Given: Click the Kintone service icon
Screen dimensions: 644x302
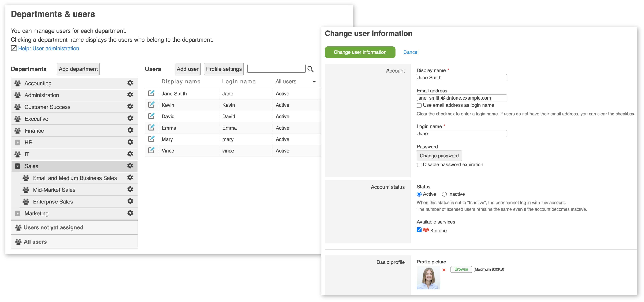Looking at the screenshot, I should click(x=426, y=230).
